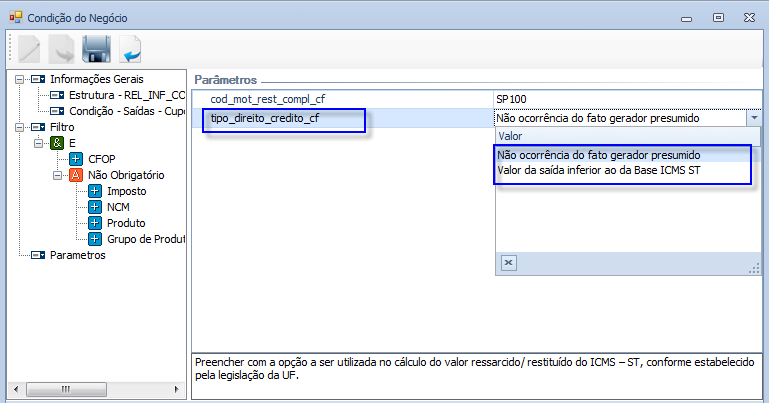The width and height of the screenshot is (769, 403).
Task: Close the Condição do Negócio window
Action: 749,18
